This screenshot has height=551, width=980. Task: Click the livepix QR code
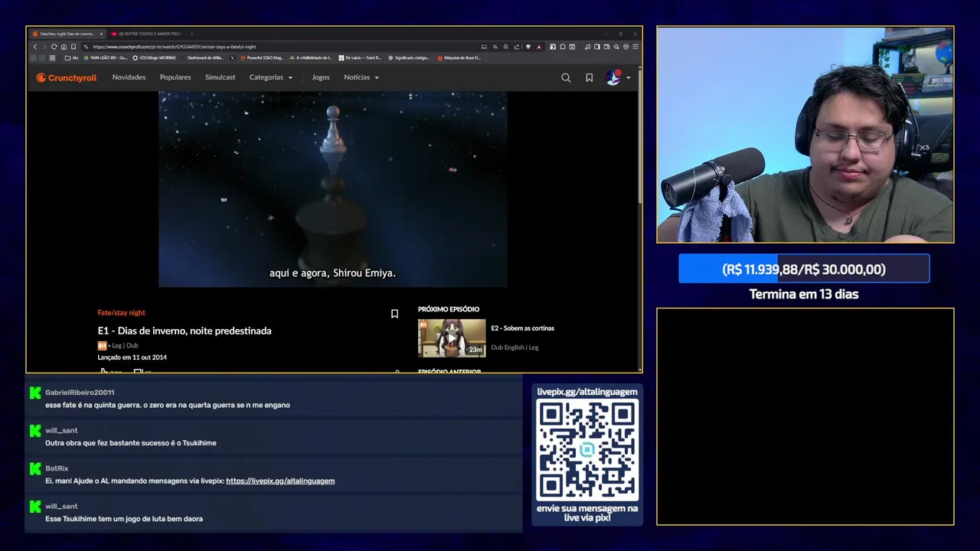click(587, 450)
